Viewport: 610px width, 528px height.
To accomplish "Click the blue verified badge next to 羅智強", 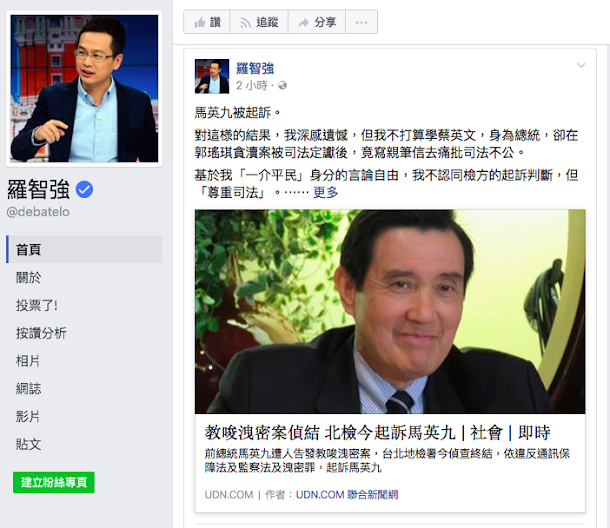I will click(x=84, y=189).
